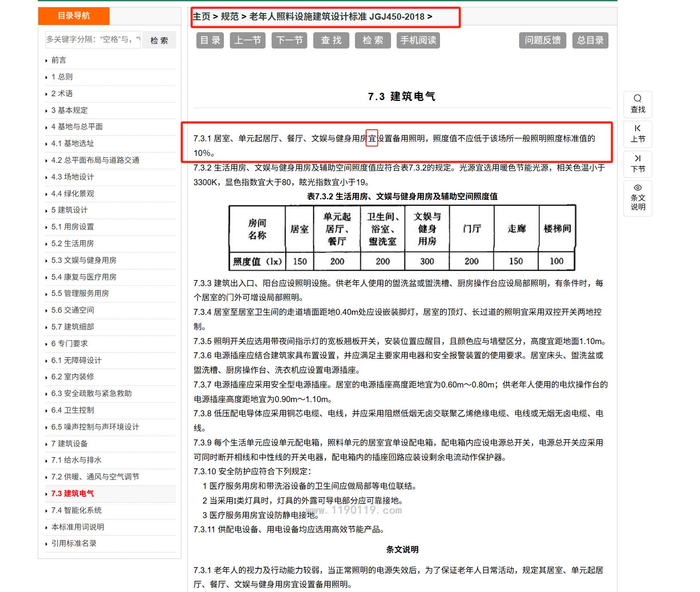Click the toolbar 检索 button
Image resolution: width=700 pixels, height=592 pixels.
point(373,40)
